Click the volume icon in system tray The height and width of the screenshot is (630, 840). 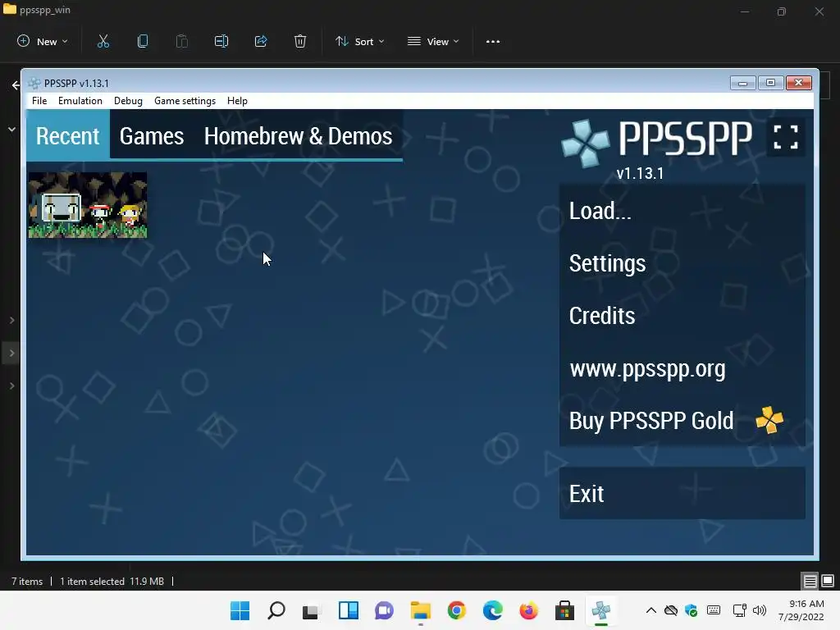pyautogui.click(x=760, y=610)
